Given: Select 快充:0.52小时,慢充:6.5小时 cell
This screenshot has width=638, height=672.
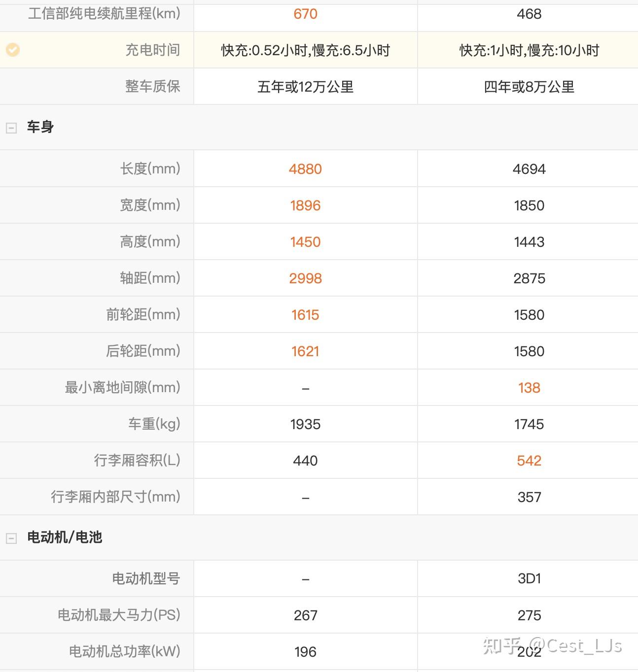Looking at the screenshot, I should (306, 50).
